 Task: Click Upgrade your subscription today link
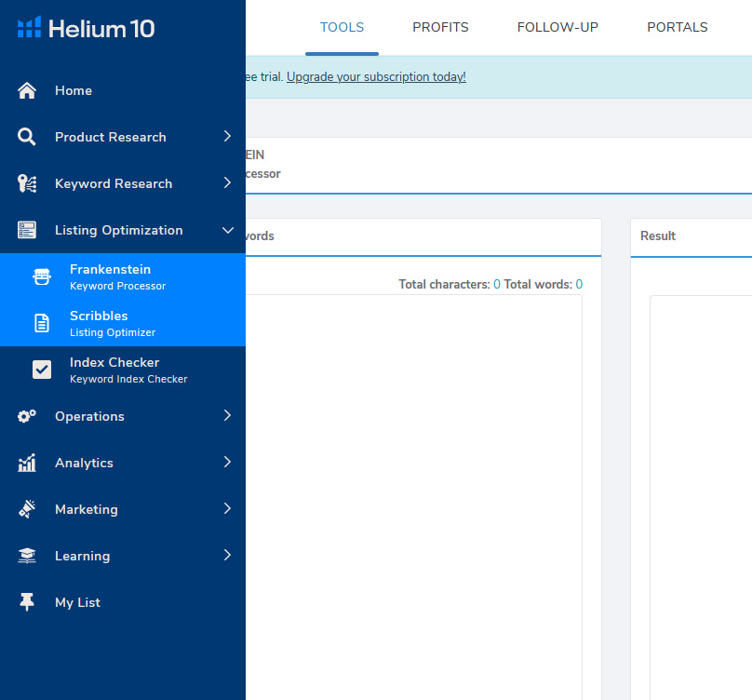pyautogui.click(x=376, y=76)
